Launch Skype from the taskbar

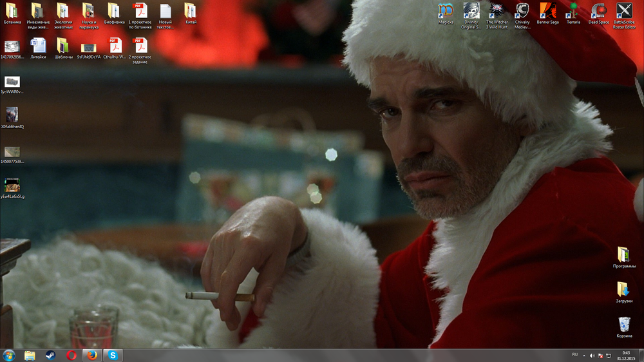(113, 355)
